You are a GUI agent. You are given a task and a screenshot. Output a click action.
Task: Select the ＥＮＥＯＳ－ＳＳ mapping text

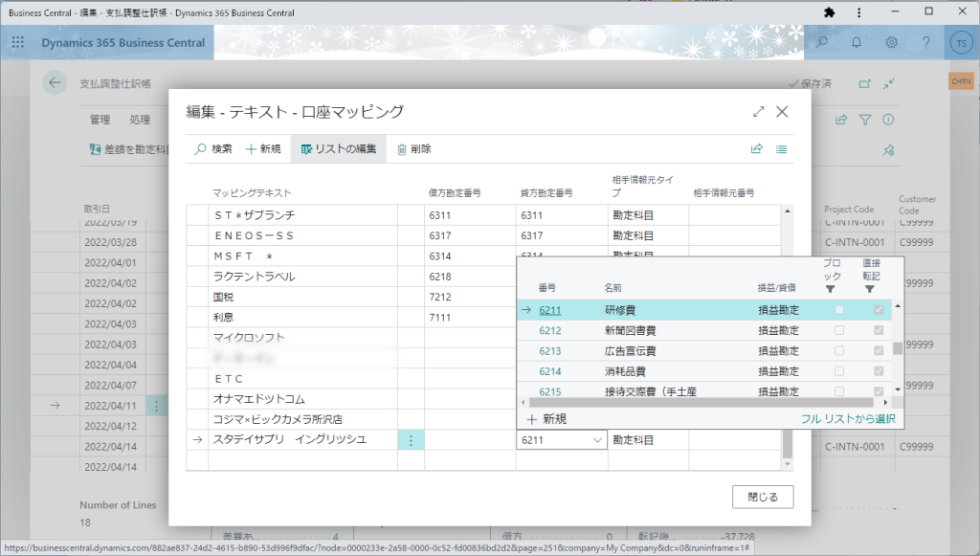254,235
